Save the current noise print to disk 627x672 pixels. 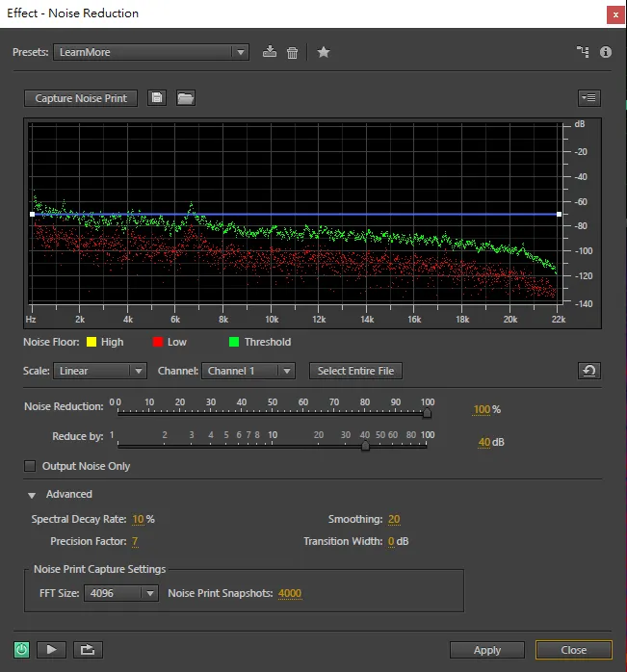pos(158,98)
